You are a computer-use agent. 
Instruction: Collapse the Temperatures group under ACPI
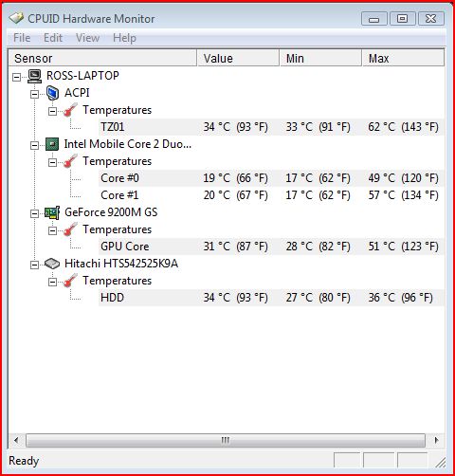click(x=52, y=111)
